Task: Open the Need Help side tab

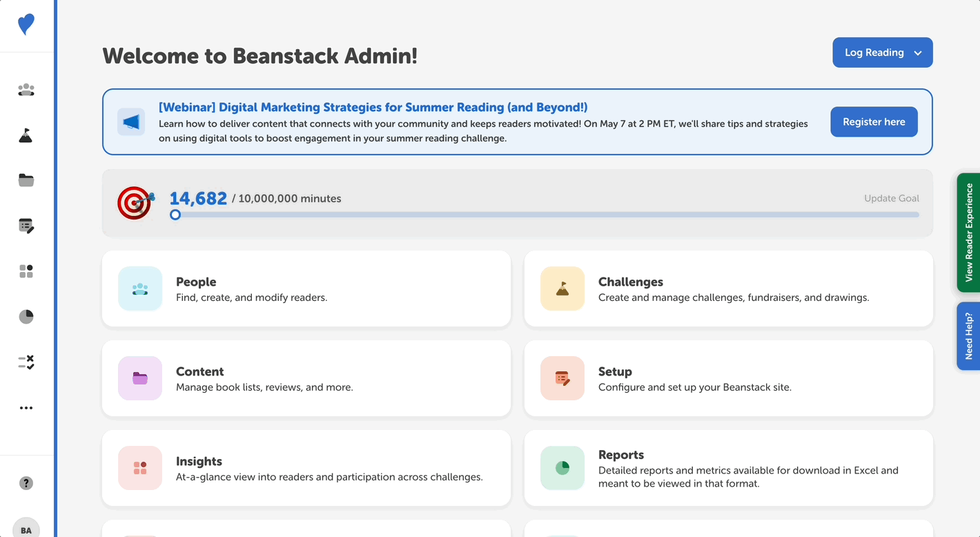Action: tap(969, 336)
